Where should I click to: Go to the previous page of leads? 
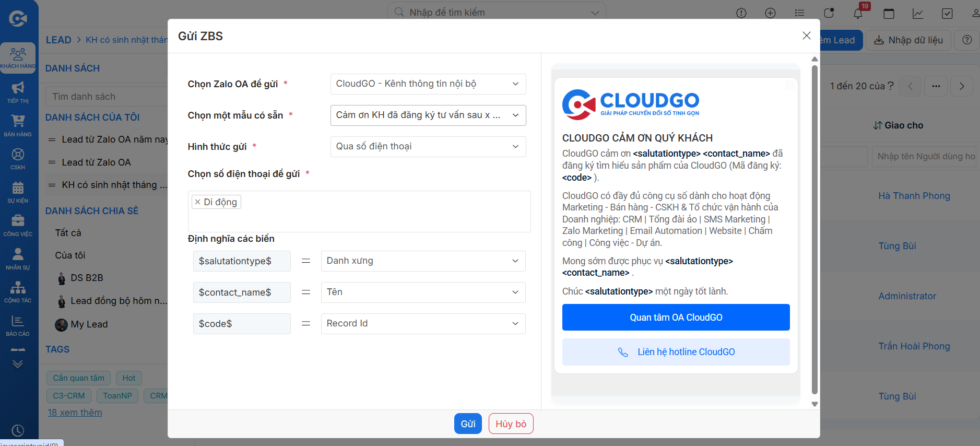click(910, 86)
